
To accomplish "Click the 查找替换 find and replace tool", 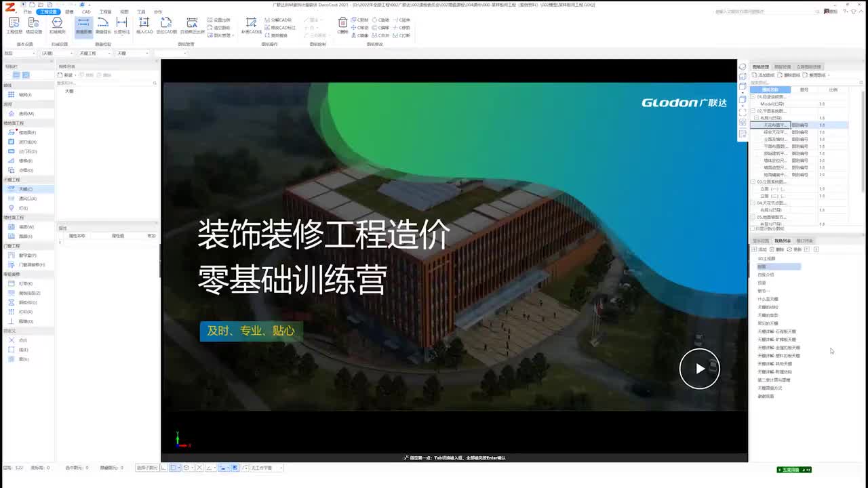I will pyautogui.click(x=277, y=35).
